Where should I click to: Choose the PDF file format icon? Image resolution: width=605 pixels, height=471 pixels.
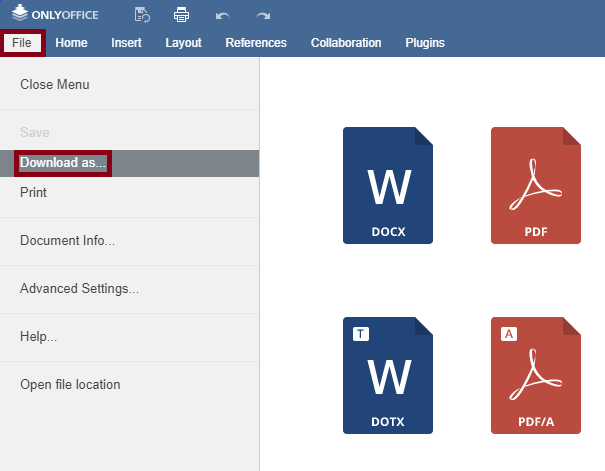coord(535,185)
